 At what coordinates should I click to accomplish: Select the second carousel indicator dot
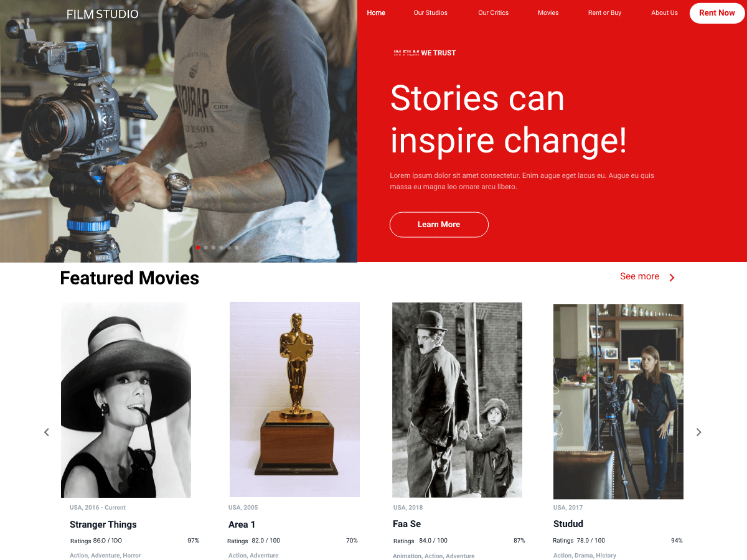[x=205, y=247]
